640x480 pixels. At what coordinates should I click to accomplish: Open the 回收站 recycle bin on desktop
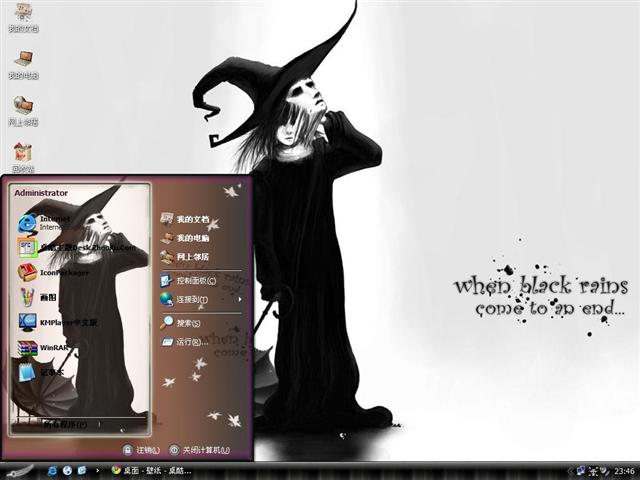click(23, 157)
